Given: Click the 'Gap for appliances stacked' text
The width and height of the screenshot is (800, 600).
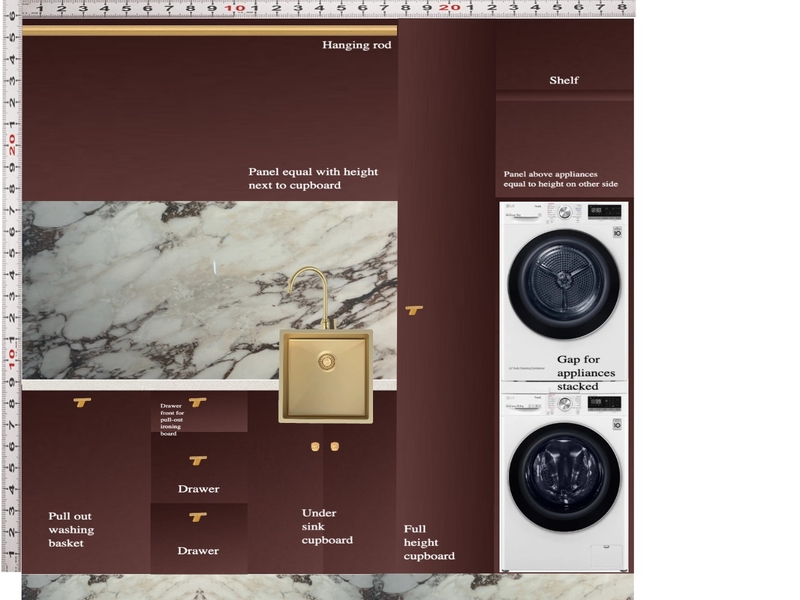Looking at the screenshot, I should [x=586, y=373].
